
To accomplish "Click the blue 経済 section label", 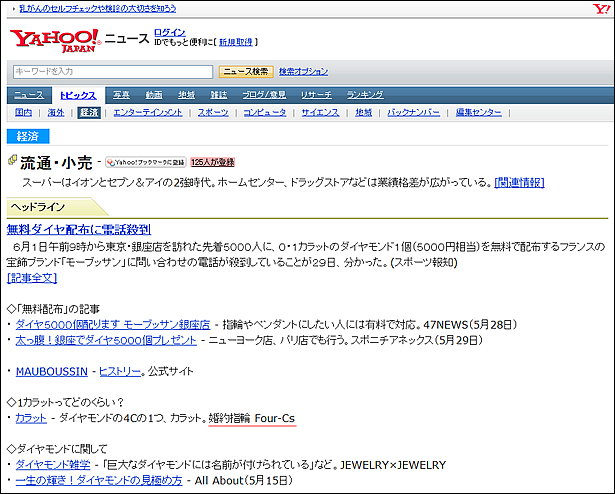I will (x=28, y=136).
